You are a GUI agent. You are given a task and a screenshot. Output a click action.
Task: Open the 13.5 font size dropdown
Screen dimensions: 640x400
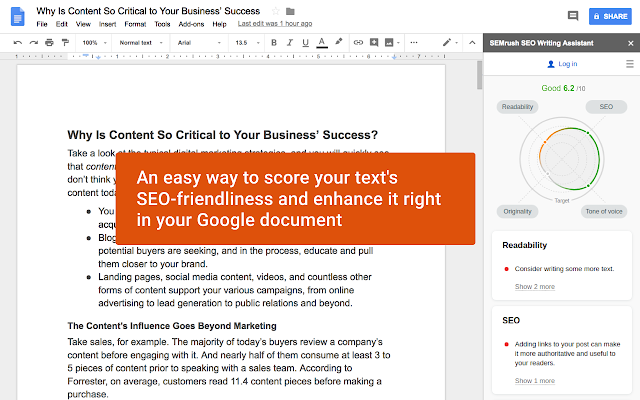tap(247, 42)
